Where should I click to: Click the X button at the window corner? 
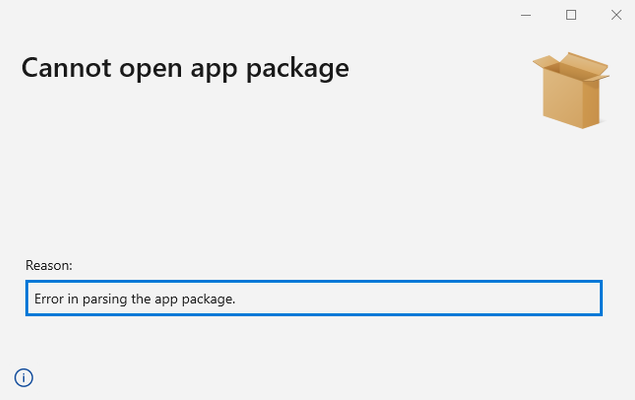pos(616,15)
